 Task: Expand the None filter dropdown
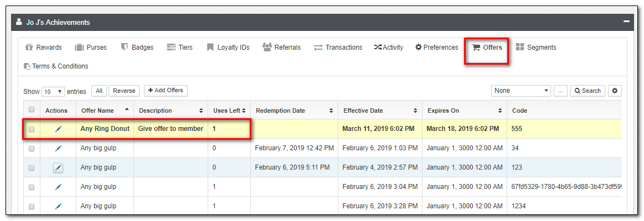[521, 91]
